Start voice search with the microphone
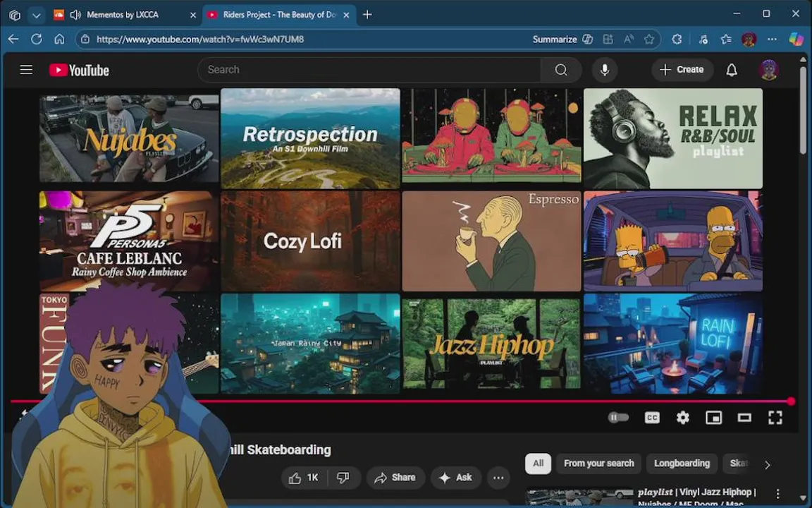The image size is (812, 508). [x=604, y=69]
